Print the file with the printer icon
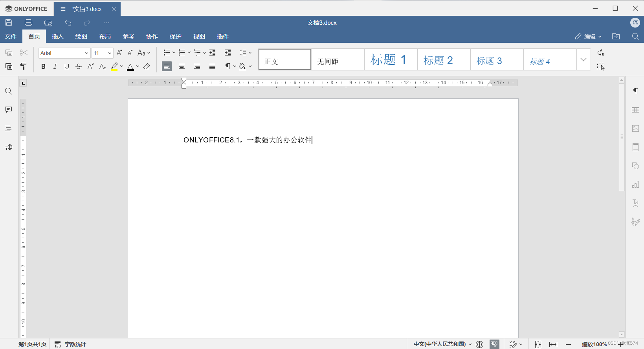The height and width of the screenshot is (349, 644). (x=28, y=22)
